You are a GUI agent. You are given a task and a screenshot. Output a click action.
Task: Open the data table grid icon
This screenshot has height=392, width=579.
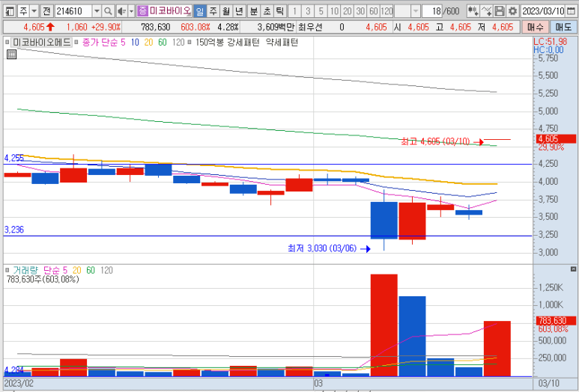(x=11, y=55)
